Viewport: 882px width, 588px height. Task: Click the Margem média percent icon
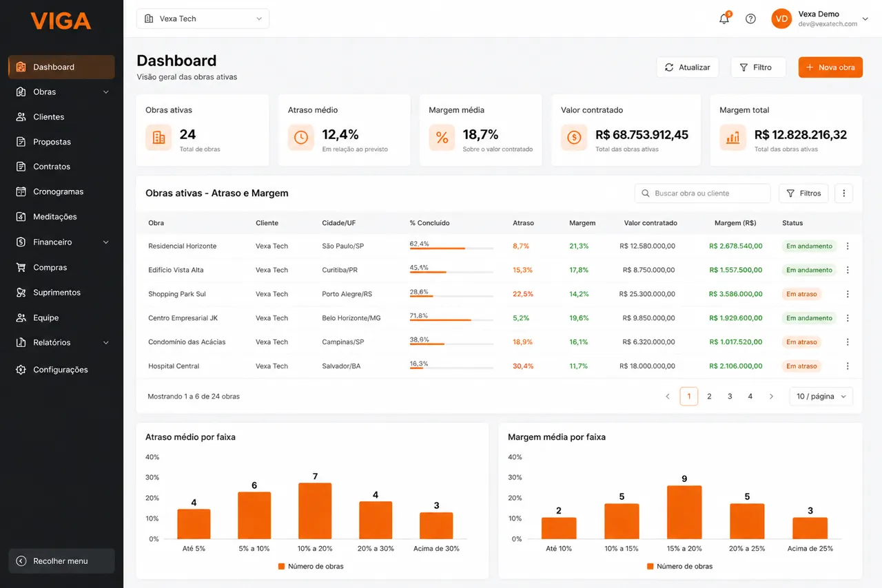[x=442, y=138]
